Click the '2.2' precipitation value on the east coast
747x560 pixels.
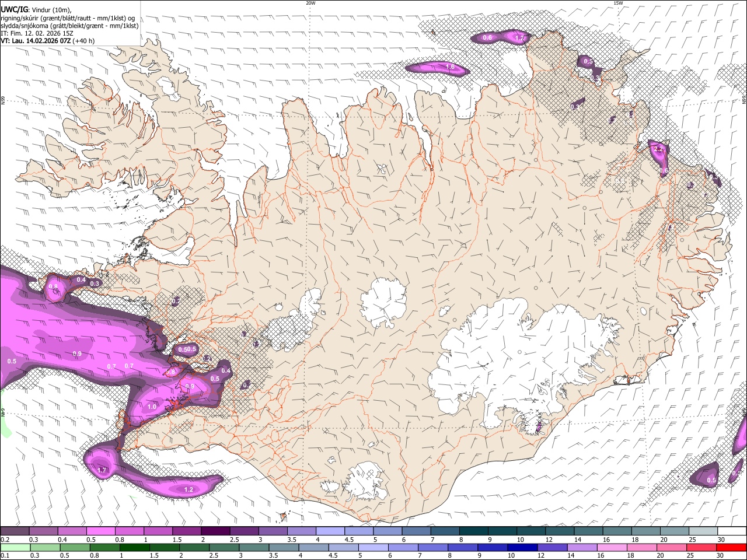click(658, 149)
